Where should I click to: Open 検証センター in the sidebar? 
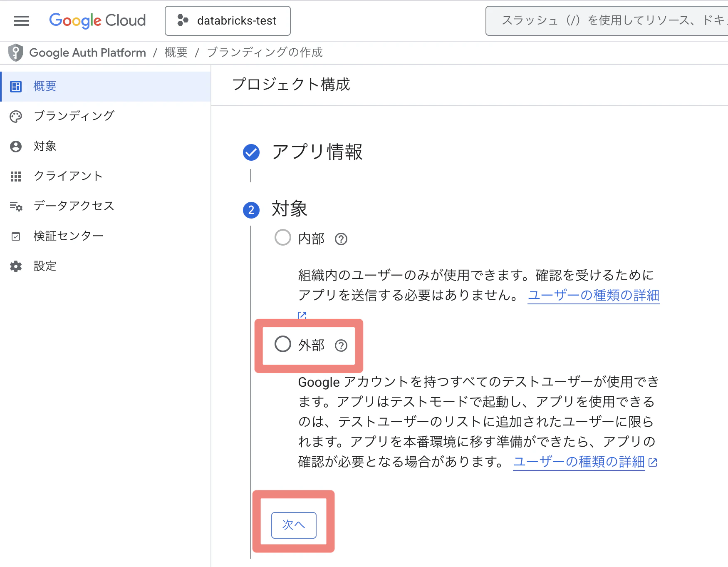[106, 236]
